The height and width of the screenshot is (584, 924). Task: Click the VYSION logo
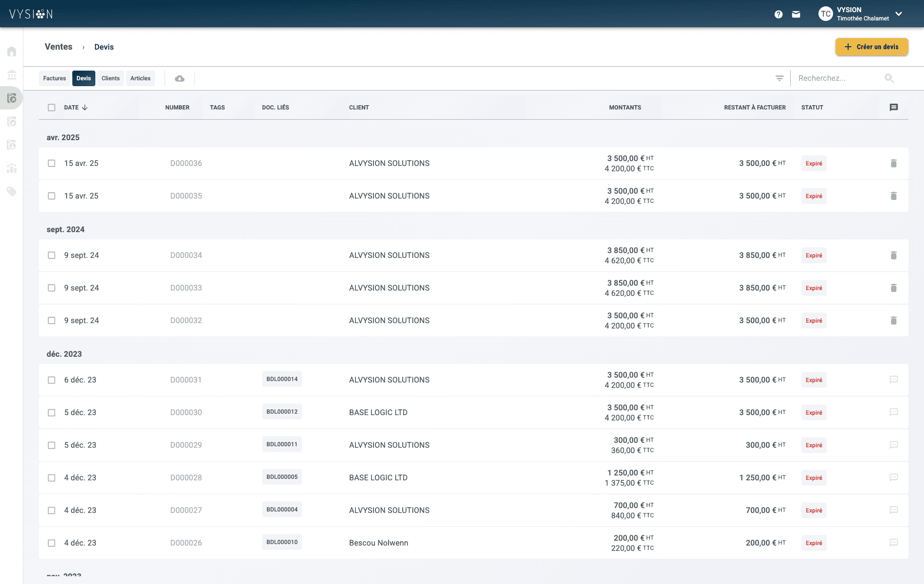(31, 14)
